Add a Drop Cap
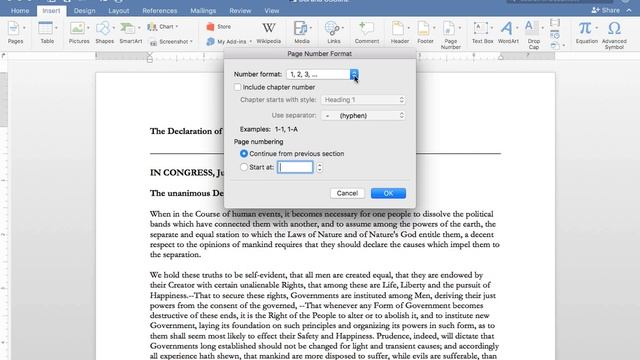This screenshot has height=360, width=640. tap(533, 35)
